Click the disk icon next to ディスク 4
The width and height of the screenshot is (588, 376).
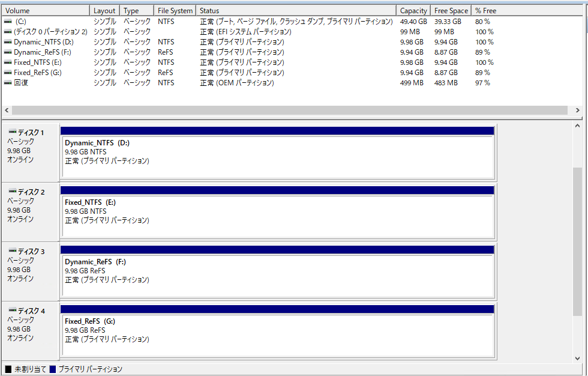pos(13,310)
